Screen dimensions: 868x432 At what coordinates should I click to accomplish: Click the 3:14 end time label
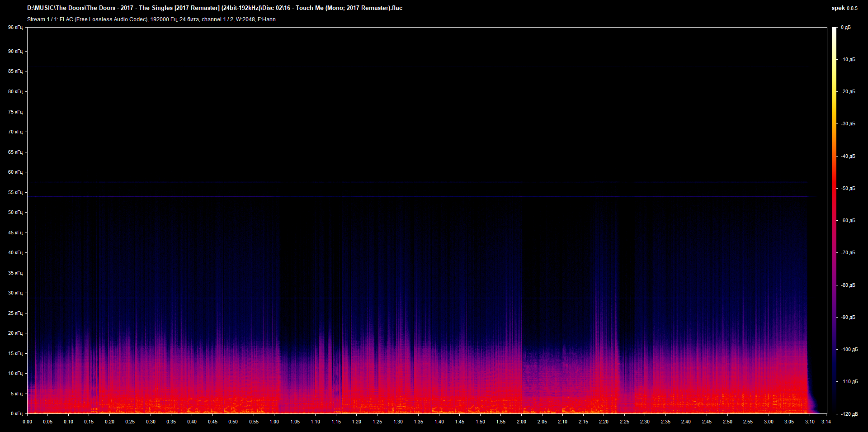coord(826,422)
